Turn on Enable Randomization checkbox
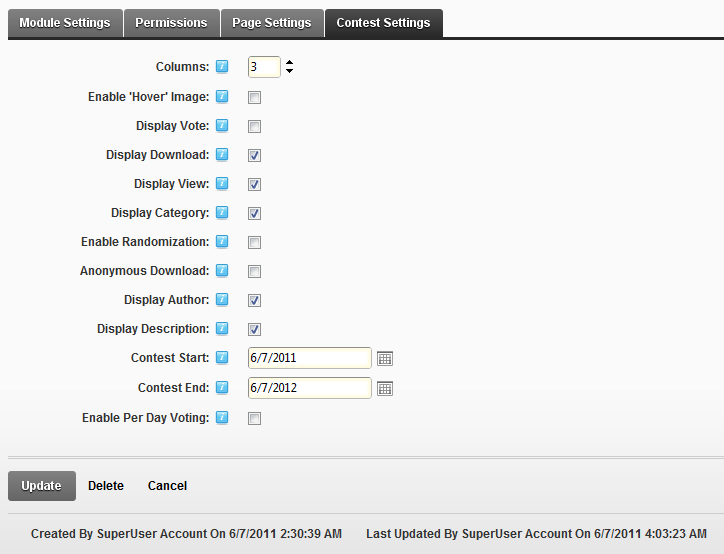Screen dimensions: 724x554 tap(254, 243)
